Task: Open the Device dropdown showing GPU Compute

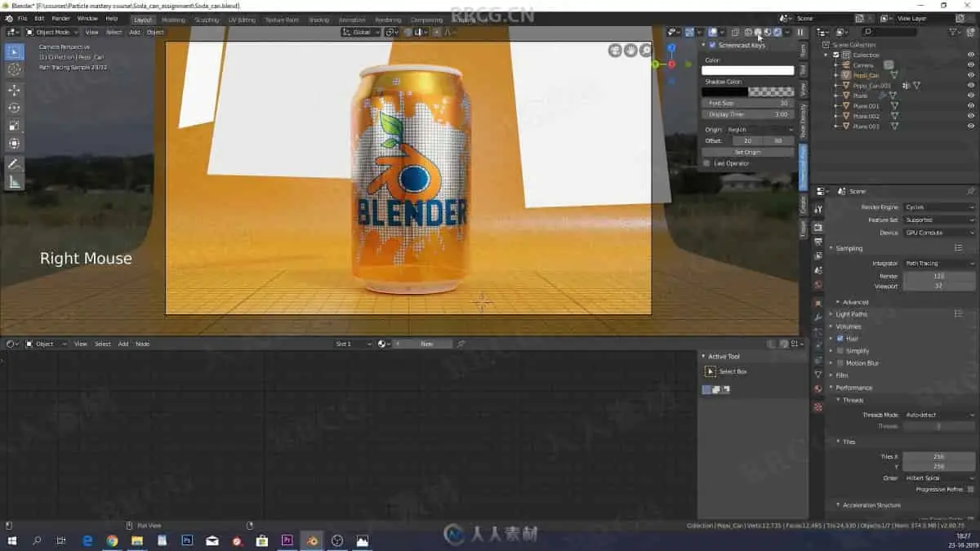Action: [x=939, y=233]
